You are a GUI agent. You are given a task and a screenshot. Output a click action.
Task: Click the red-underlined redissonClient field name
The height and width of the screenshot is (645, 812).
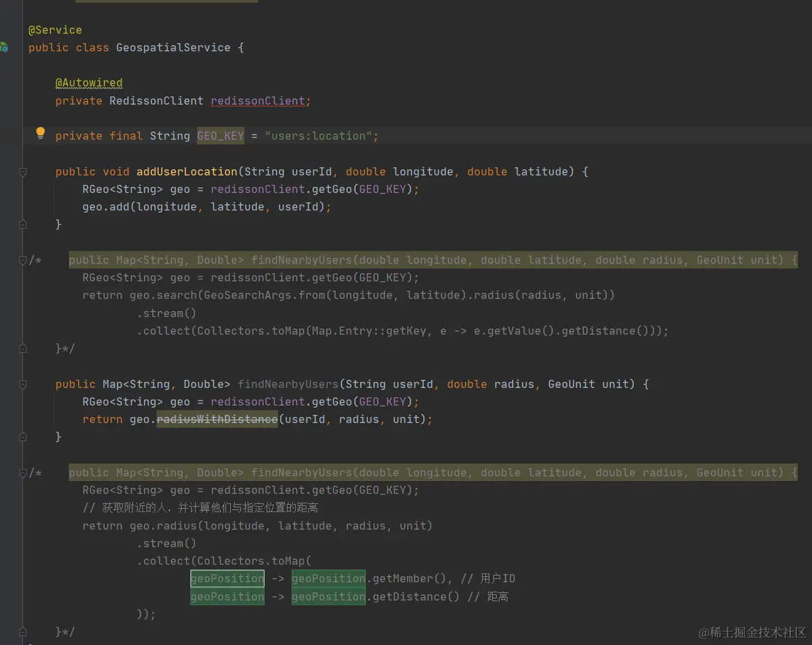(258, 101)
